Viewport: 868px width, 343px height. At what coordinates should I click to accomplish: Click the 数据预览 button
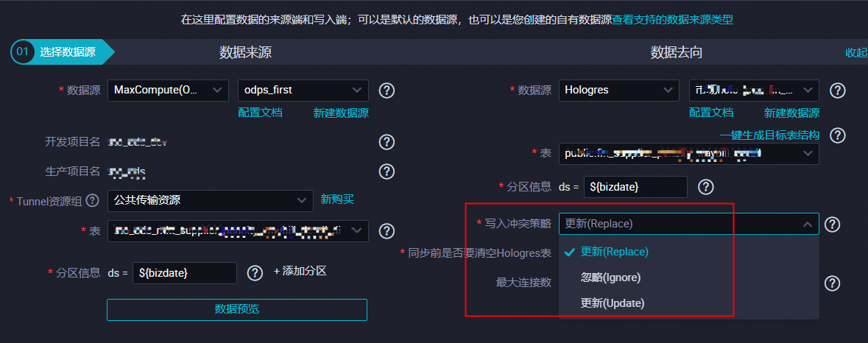click(237, 309)
